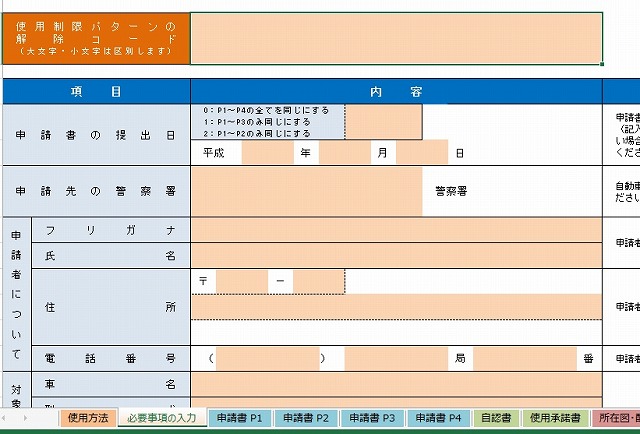The width and height of the screenshot is (640, 434).
Task: Go to the 申請書 P2 sheet tab
Action: click(x=305, y=418)
